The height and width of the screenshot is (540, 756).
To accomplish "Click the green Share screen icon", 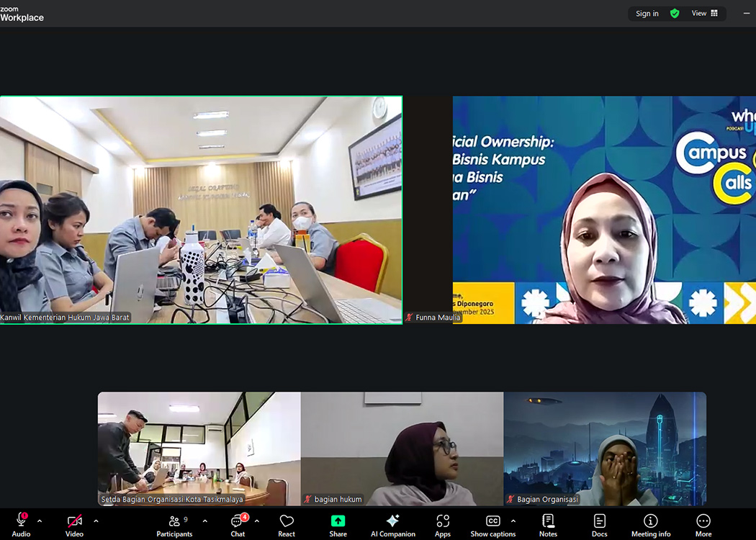I will point(338,521).
